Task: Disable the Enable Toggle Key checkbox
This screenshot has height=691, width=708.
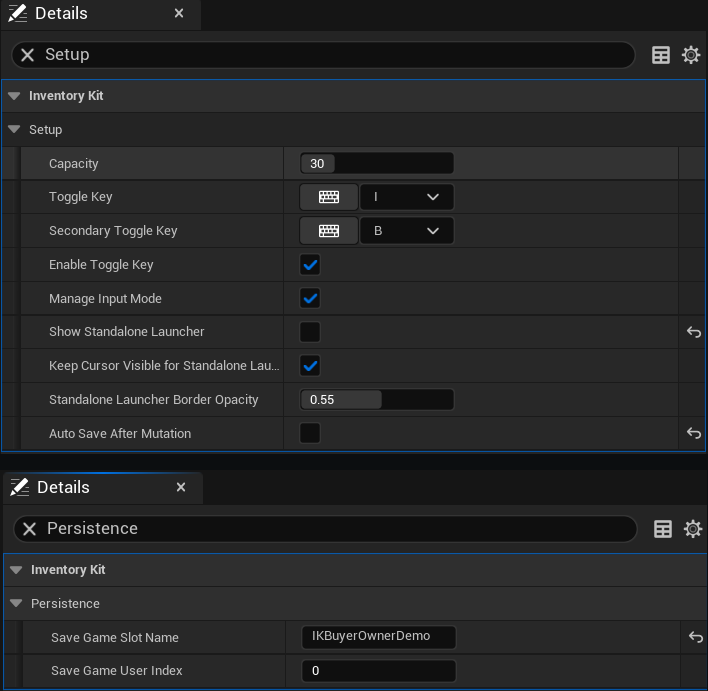Action: [310, 265]
